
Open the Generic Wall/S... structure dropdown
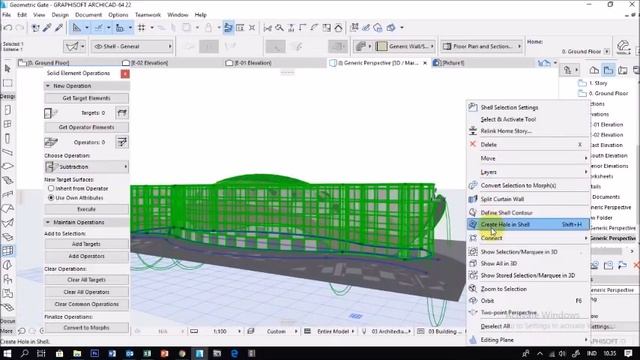point(405,47)
